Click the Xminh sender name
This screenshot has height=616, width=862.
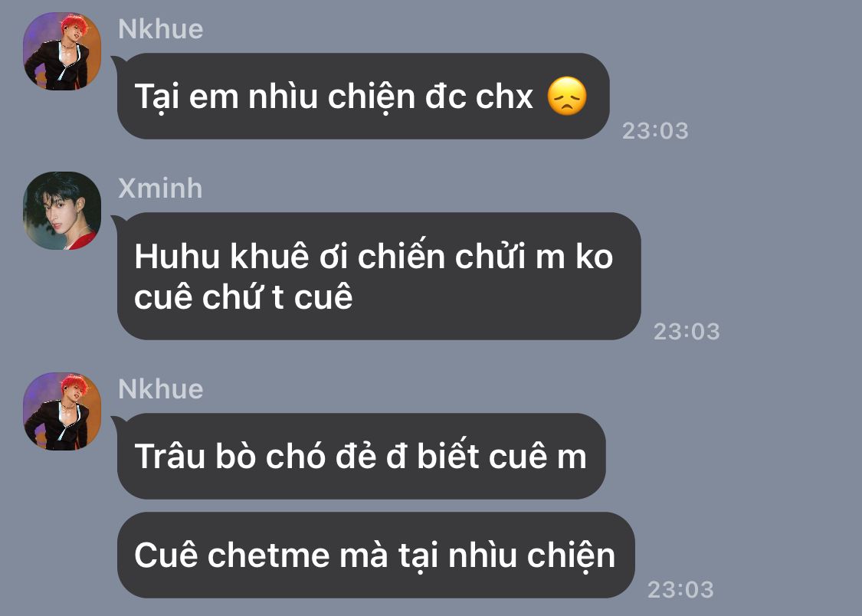tap(160, 188)
